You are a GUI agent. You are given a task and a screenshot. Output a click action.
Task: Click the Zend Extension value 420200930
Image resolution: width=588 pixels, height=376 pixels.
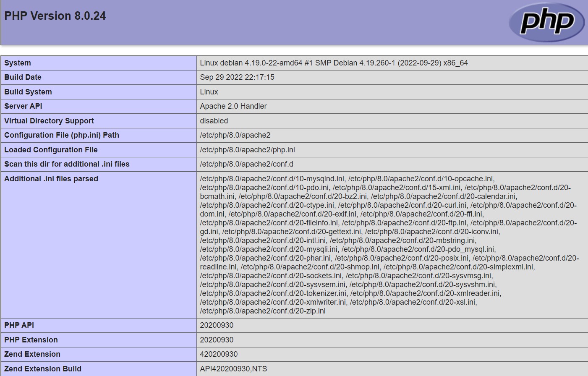point(219,354)
